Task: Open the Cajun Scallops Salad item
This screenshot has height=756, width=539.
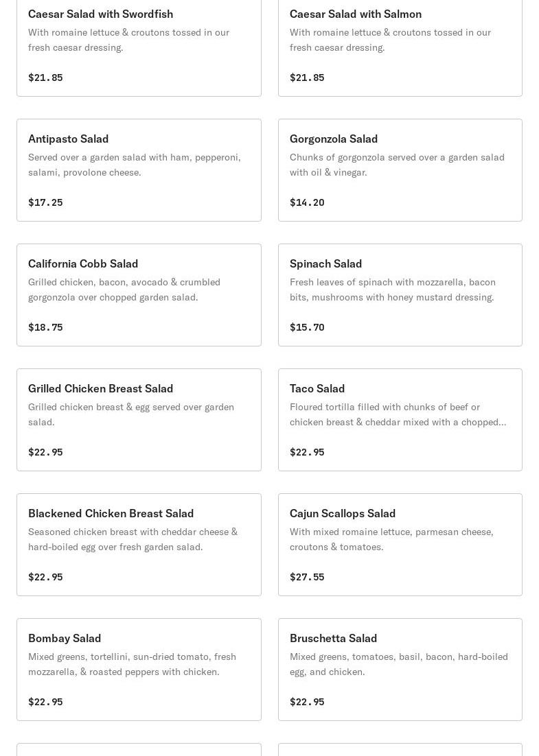Action: [400, 545]
